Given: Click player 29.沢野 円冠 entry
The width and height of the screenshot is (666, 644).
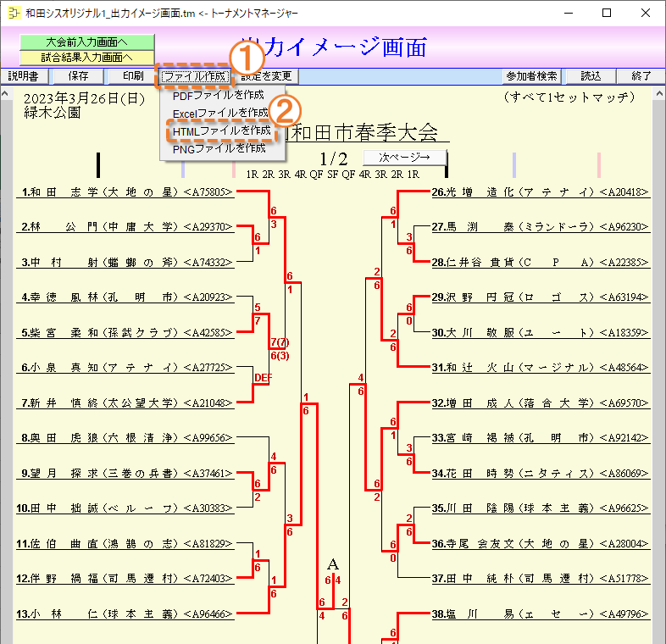Looking at the screenshot, I should tap(541, 297).
